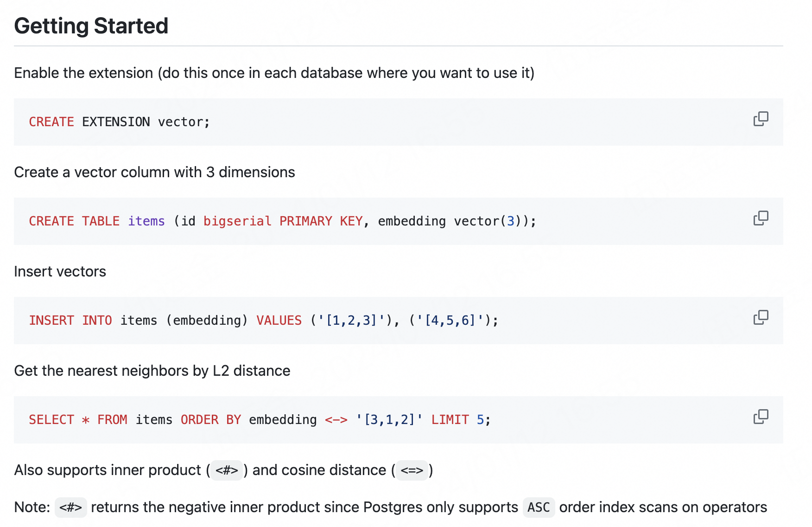Click 'Create a vector column with 3 dimensions'

pos(154,173)
